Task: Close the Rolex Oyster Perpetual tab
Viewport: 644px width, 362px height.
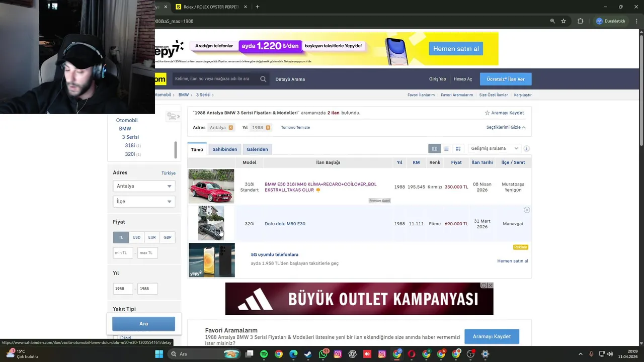Action: click(246, 7)
